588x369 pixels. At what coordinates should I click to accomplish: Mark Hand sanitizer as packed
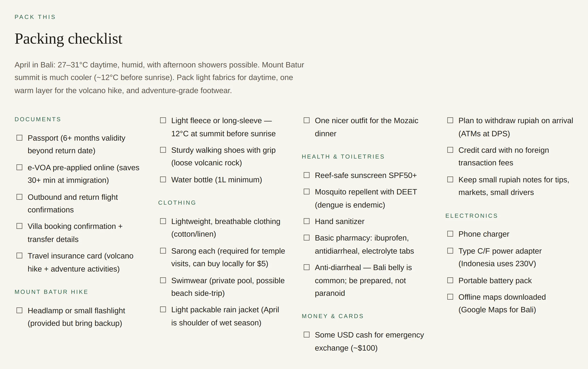[306, 221]
